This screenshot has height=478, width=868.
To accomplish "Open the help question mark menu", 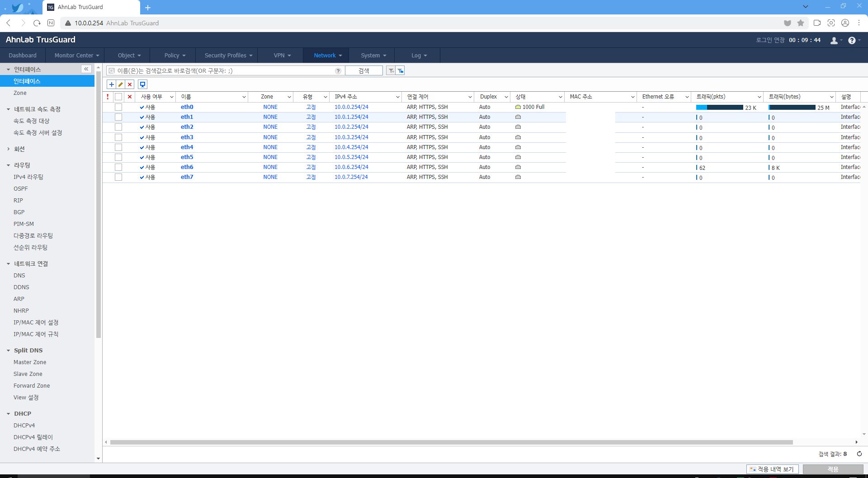I will tap(852, 41).
